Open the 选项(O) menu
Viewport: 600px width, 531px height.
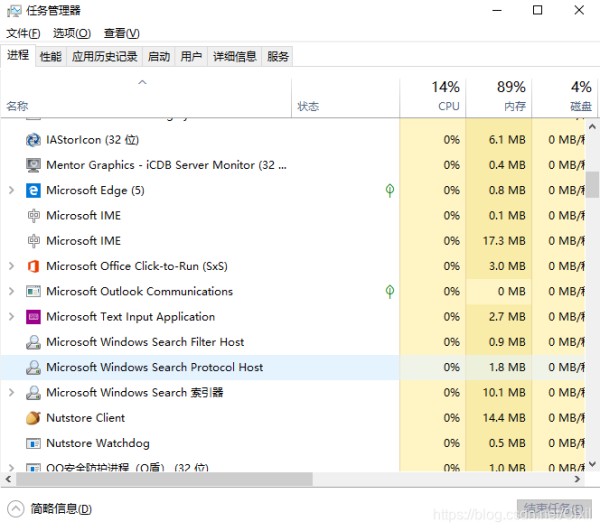72,33
